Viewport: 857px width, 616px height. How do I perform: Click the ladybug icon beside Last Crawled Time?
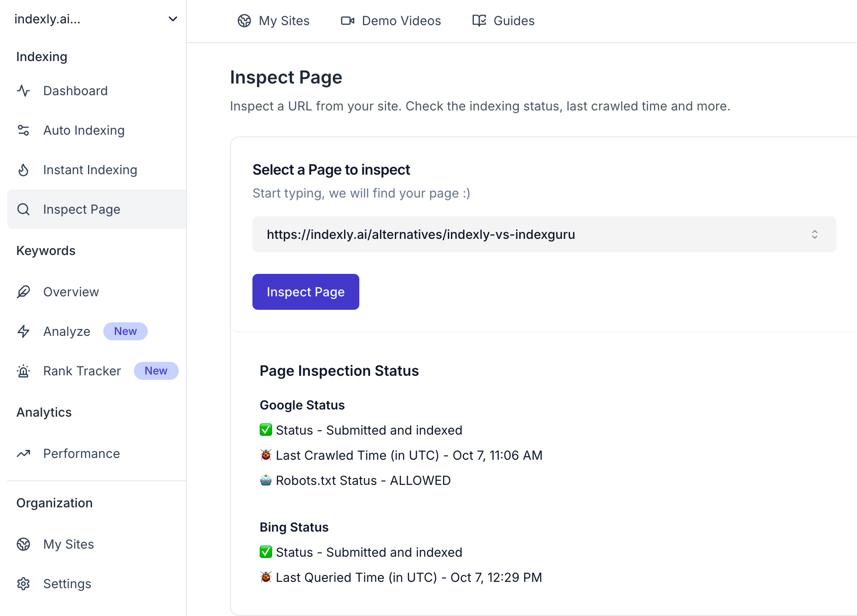[x=266, y=455]
